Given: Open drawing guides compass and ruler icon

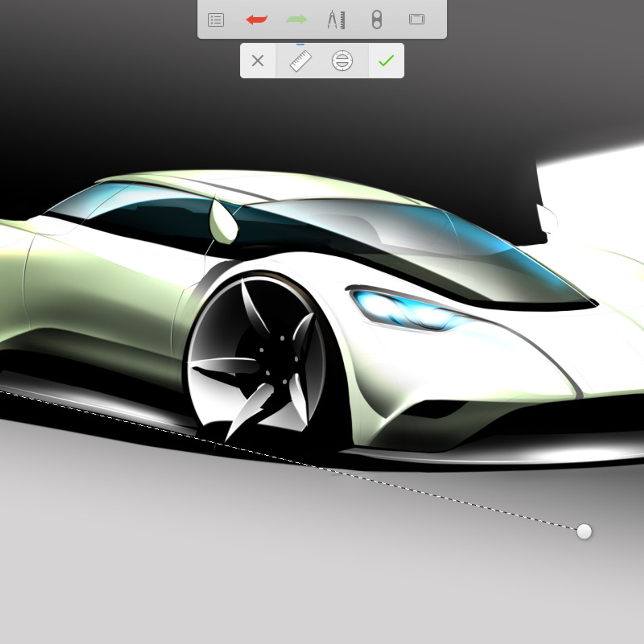Looking at the screenshot, I should (x=336, y=20).
